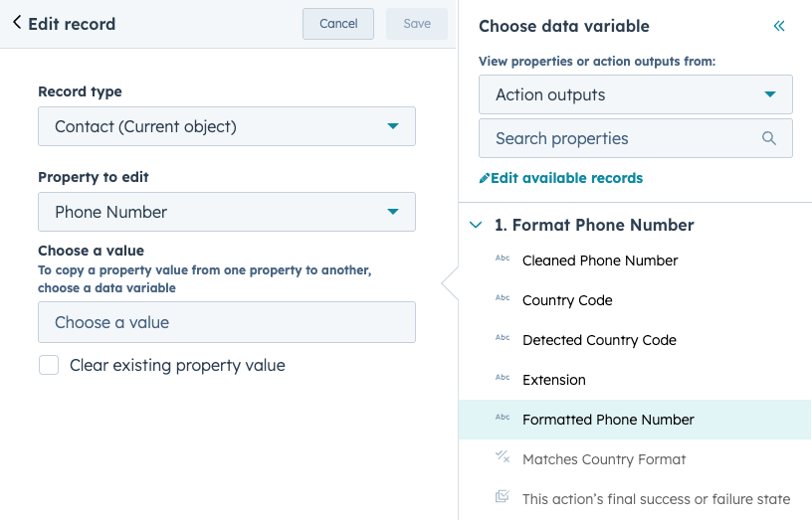Collapse the Format Phone Number section
The image size is (812, 520).
pos(476,225)
